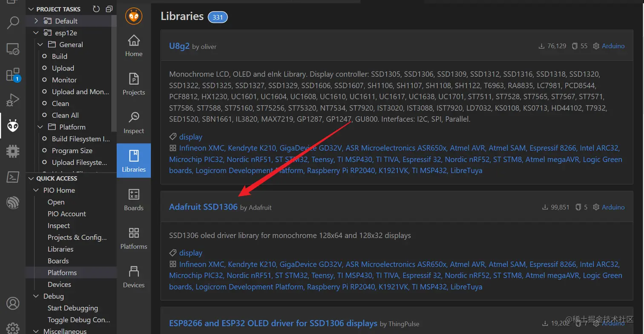The width and height of the screenshot is (644, 334).
Task: Open the Manage gear icon in activity bar
Action: tap(13, 328)
